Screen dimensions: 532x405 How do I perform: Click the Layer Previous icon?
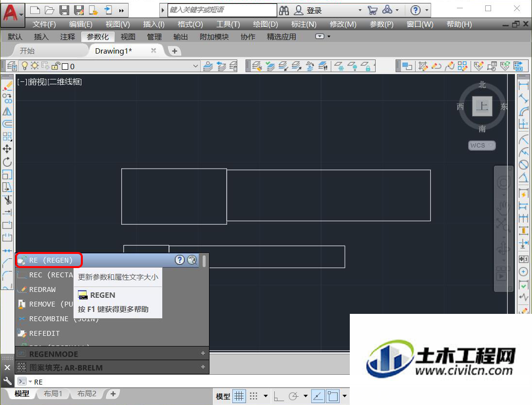coord(222,66)
